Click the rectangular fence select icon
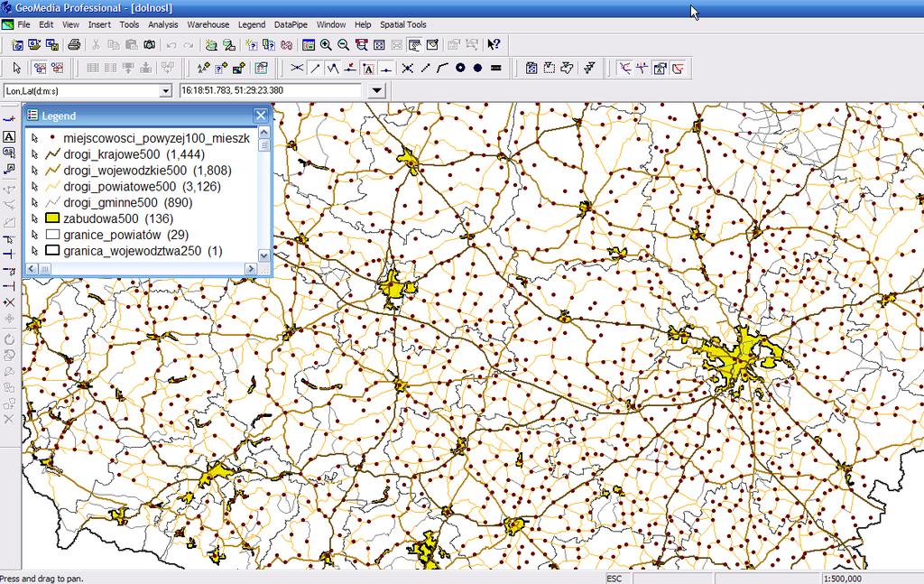Image resolution: width=924 pixels, height=584 pixels. (x=550, y=69)
